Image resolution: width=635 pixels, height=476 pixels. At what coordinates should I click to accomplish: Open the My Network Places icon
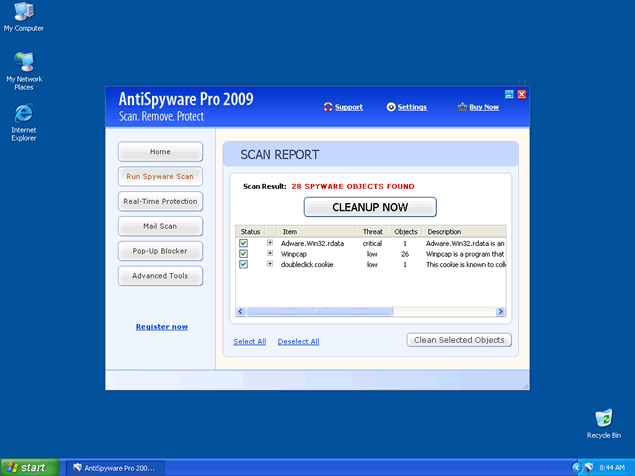click(22, 62)
